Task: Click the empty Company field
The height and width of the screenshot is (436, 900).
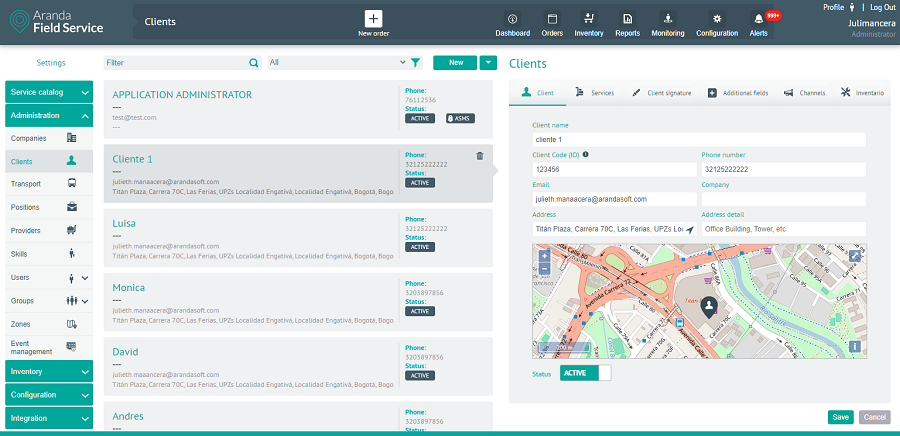Action: (783, 199)
